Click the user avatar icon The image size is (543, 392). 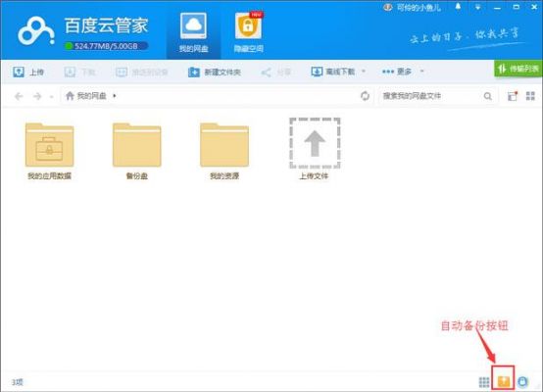[387, 7]
